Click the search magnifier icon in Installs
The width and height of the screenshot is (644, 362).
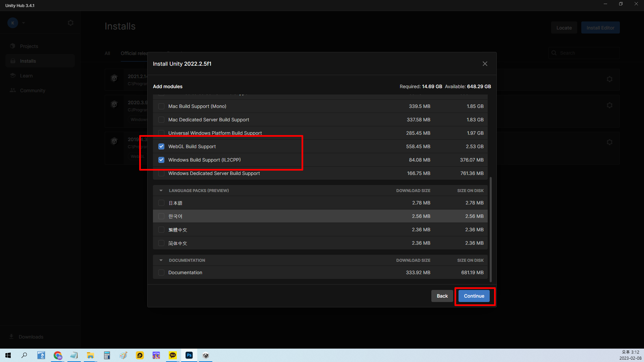tap(554, 53)
